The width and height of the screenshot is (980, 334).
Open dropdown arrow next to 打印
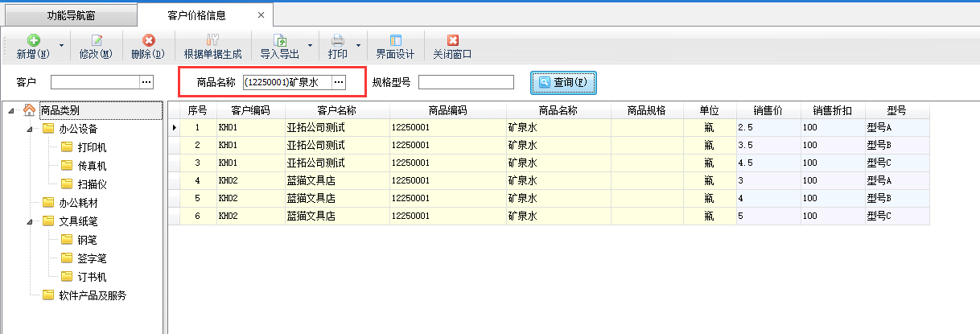point(358,46)
